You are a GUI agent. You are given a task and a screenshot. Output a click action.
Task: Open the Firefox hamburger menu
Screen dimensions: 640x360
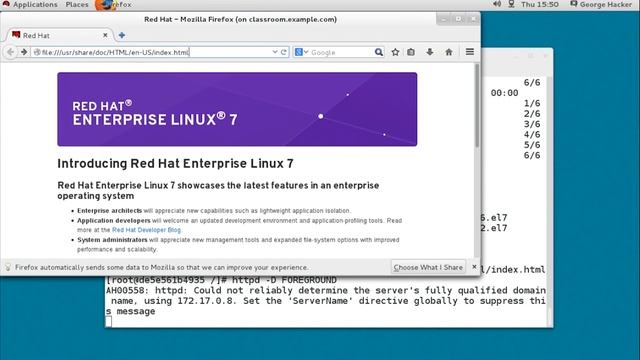(470, 52)
